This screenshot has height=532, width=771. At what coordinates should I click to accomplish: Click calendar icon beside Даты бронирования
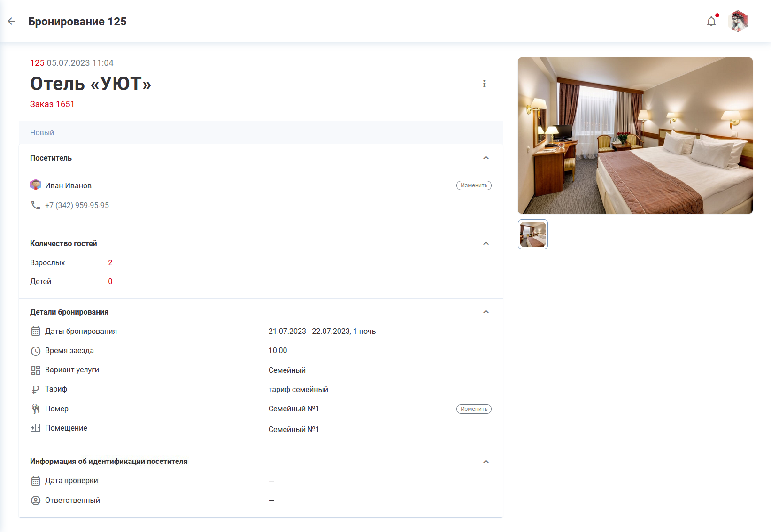click(x=36, y=332)
